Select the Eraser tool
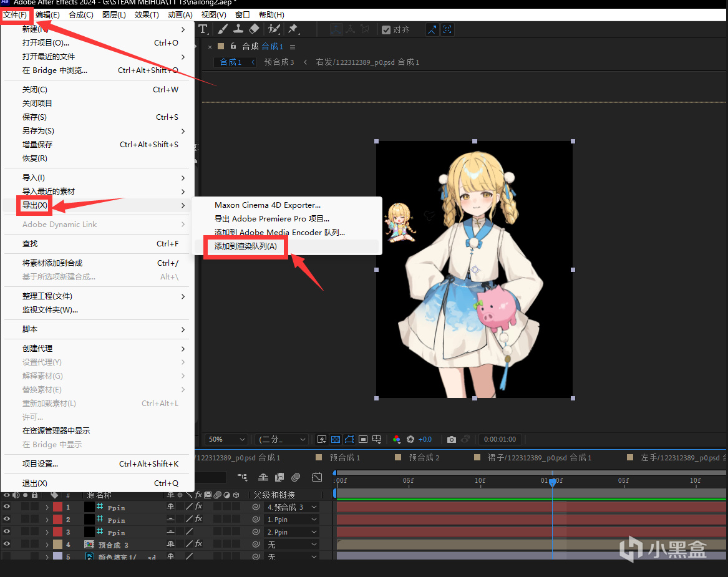This screenshot has width=728, height=577. click(x=254, y=29)
